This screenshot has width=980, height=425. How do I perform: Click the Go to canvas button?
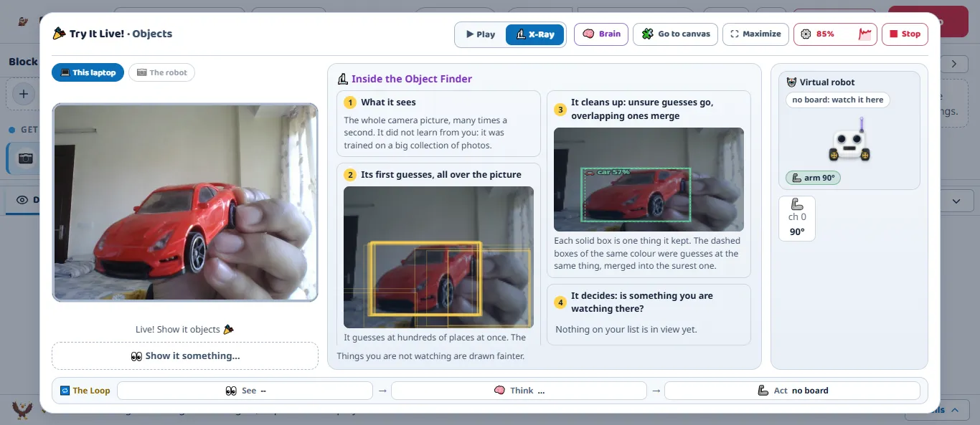coord(675,34)
